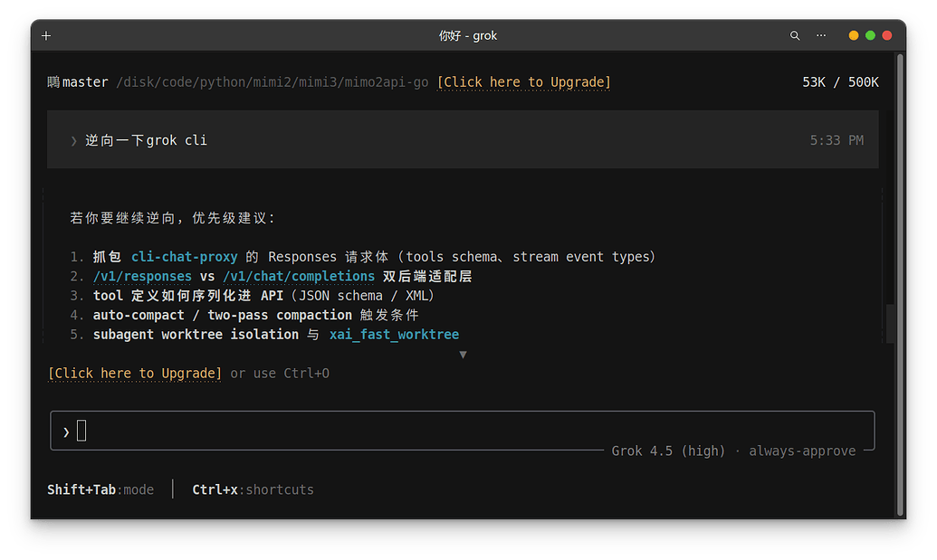Click the 53K / 500K token counter
This screenshot has height=560, width=937.
click(x=840, y=82)
